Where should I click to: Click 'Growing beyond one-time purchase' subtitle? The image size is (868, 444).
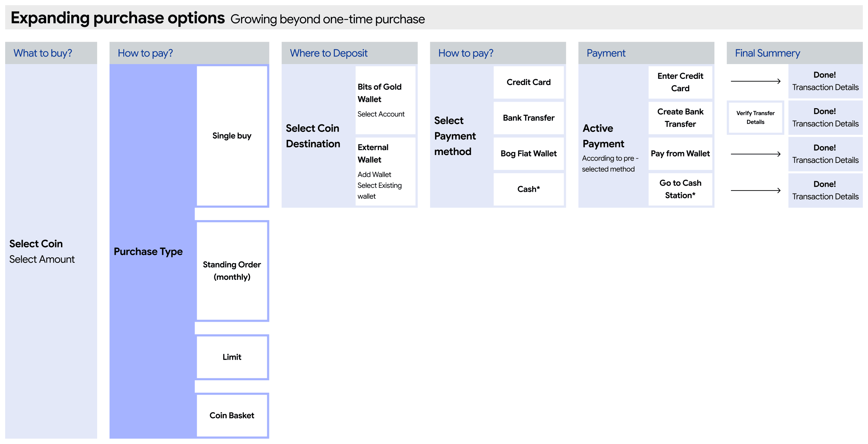328,19
